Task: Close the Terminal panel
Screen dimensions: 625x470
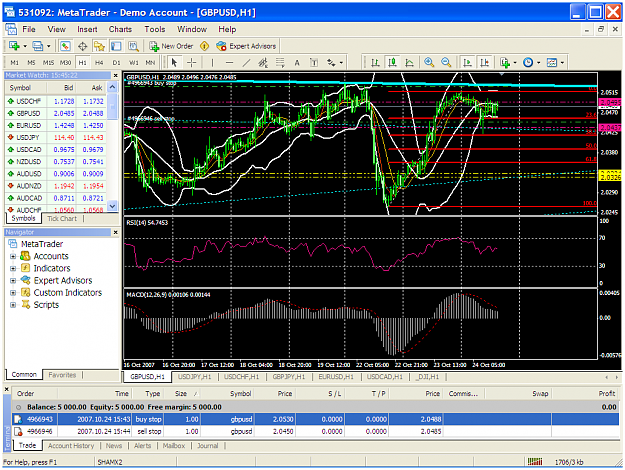Action: click(6, 388)
